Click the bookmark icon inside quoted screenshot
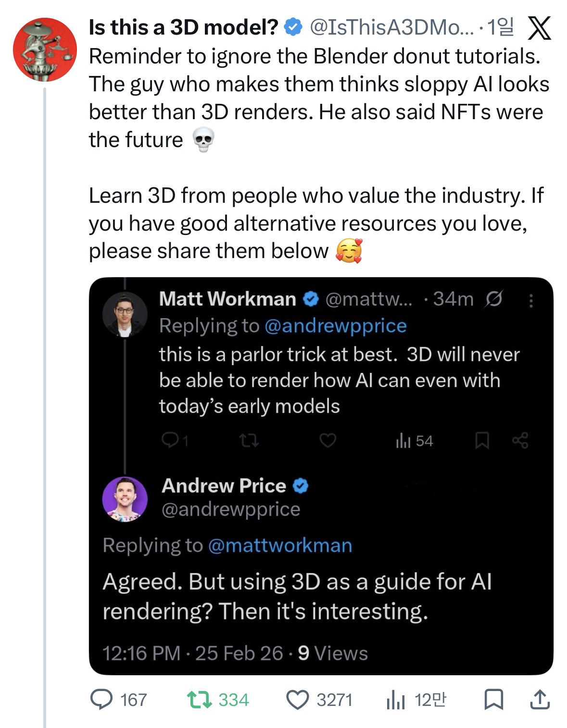 point(482,441)
